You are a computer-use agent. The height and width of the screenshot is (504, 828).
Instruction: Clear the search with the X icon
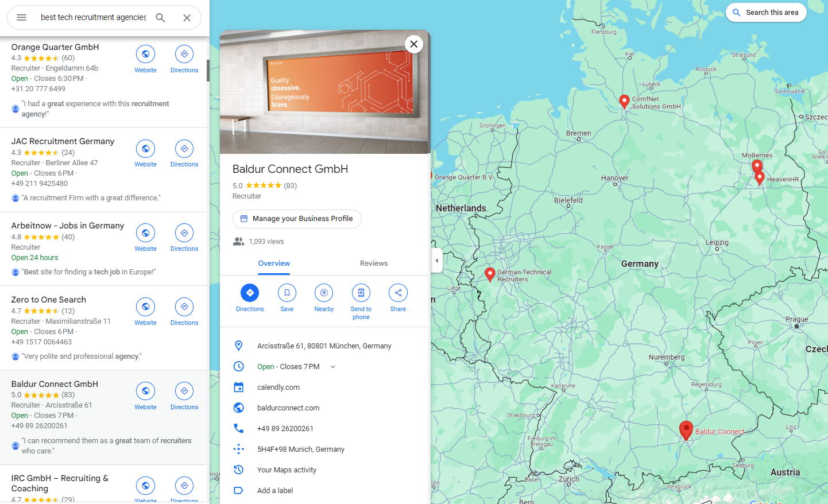point(187,18)
